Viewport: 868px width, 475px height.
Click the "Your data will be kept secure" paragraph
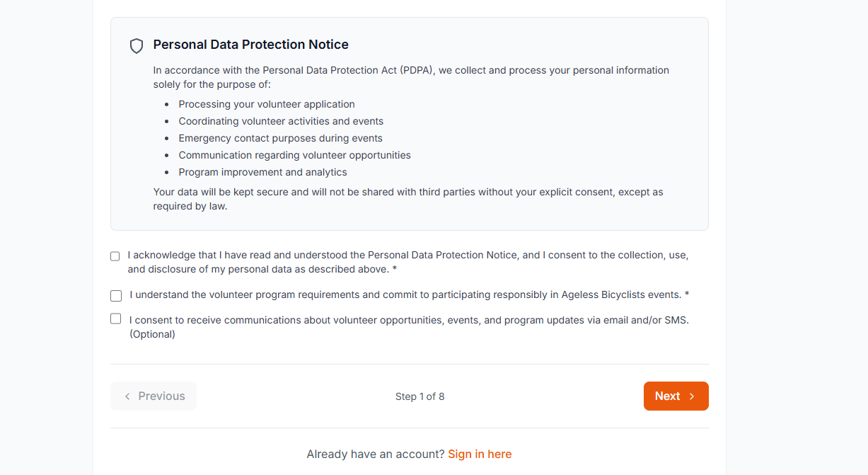408,199
